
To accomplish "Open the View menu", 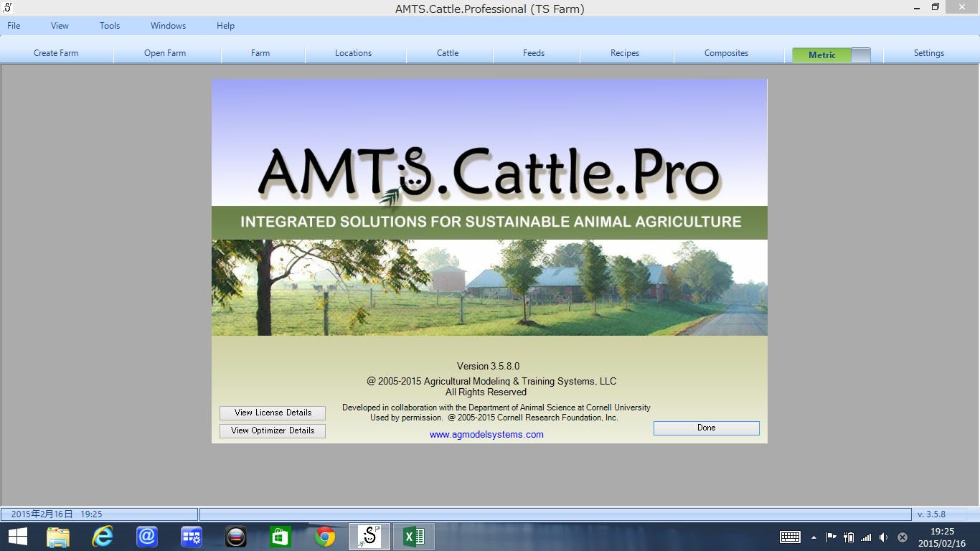I will coord(60,26).
